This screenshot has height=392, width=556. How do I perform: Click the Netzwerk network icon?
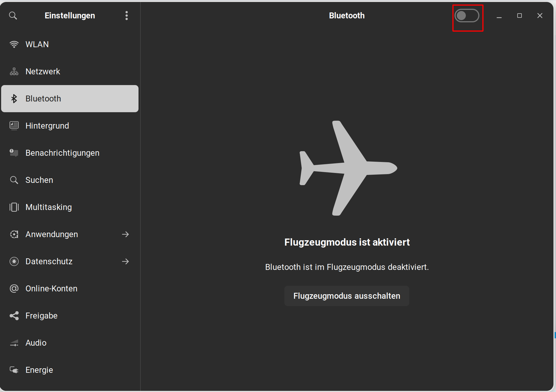[14, 72]
